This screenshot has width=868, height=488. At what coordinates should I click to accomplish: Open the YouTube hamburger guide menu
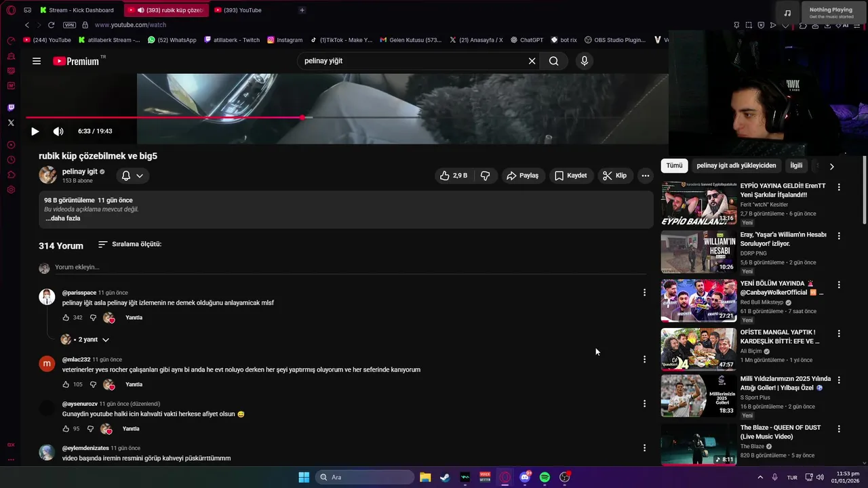(37, 61)
